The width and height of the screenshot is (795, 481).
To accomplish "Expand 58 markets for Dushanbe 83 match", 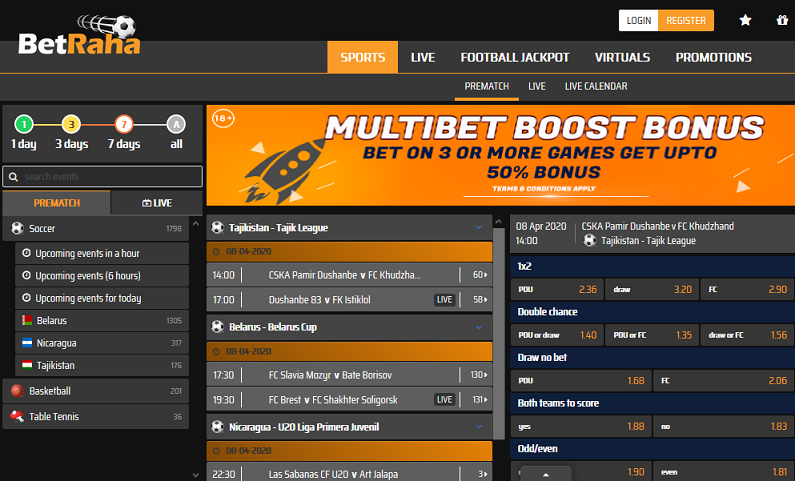I will coord(480,300).
